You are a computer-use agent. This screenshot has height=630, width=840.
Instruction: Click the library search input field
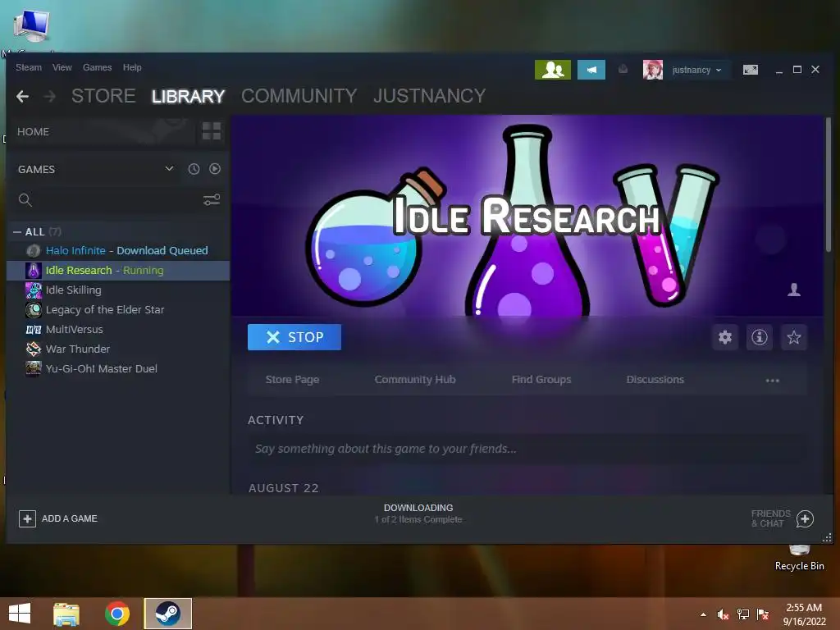click(116, 200)
